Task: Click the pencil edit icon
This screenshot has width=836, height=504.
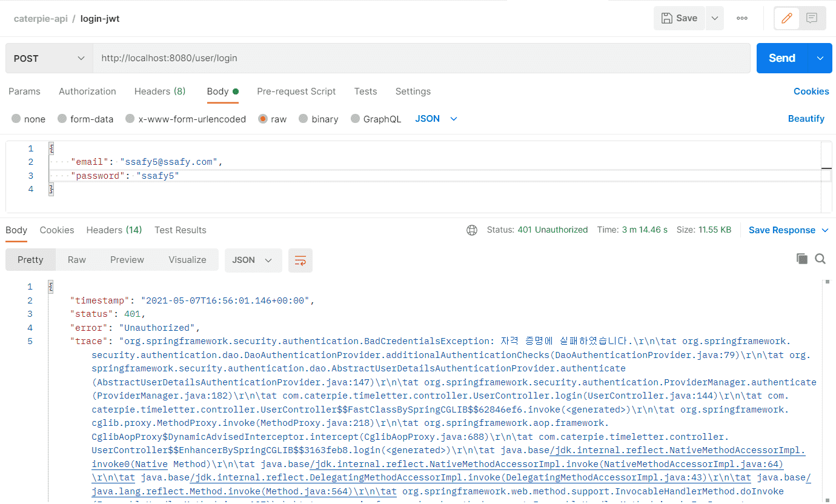Action: pyautogui.click(x=787, y=18)
